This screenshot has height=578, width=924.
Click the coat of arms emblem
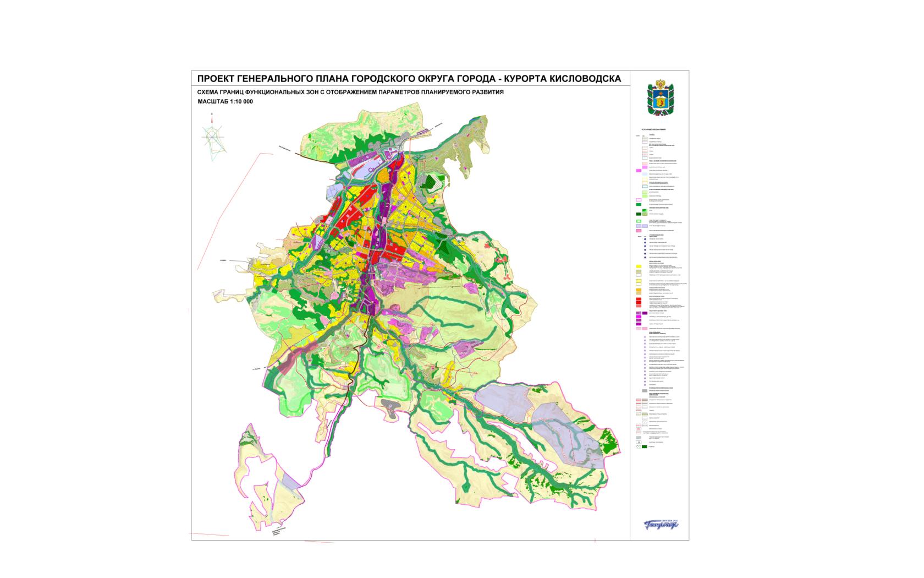(659, 99)
